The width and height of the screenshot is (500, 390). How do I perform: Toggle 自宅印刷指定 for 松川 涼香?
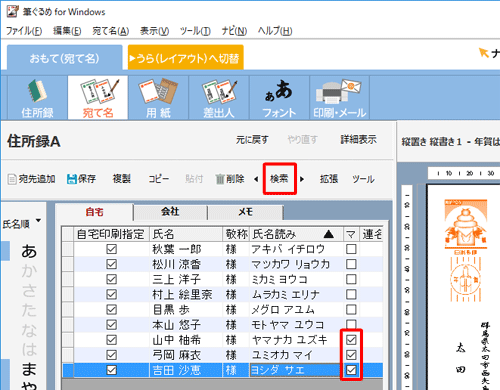click(x=112, y=264)
